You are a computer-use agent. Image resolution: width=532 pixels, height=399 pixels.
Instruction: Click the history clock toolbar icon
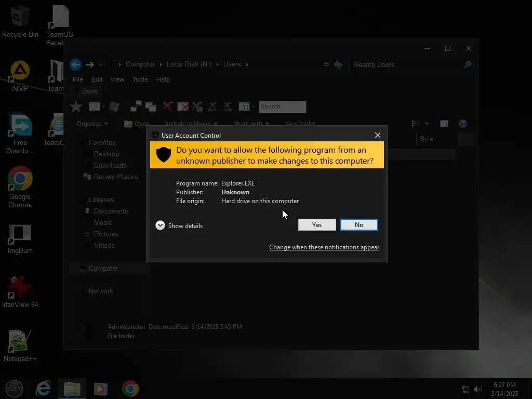tap(95, 107)
